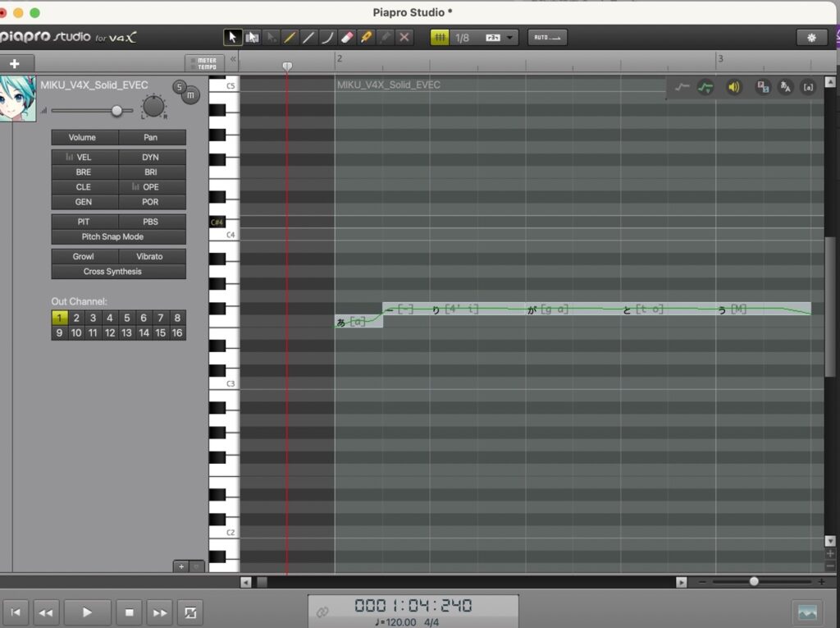Pick the curve drawing tool
Screen dimensions: 840x628
[327, 38]
